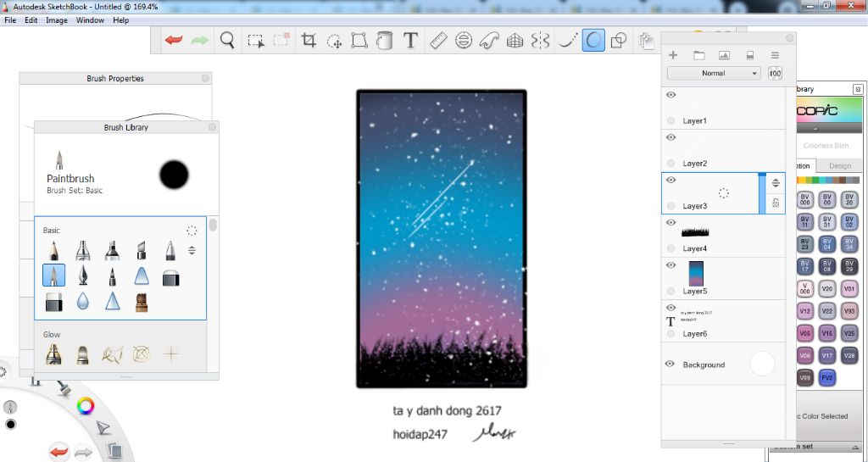Click the Undo arrow in lagoon corner

58,452
